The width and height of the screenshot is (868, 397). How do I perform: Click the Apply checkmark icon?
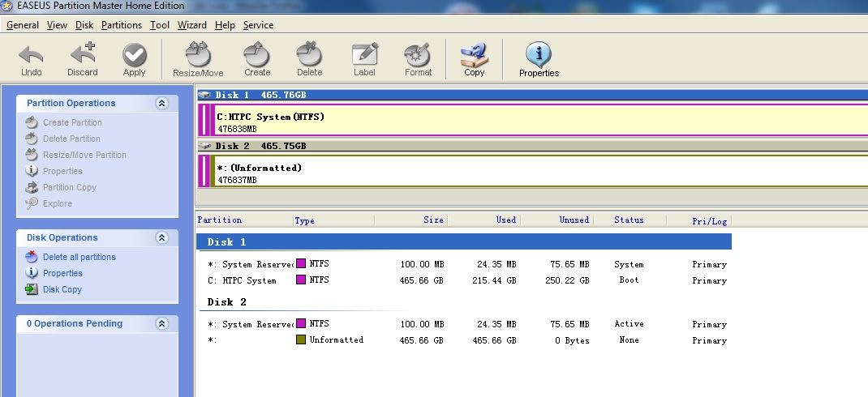(135, 55)
